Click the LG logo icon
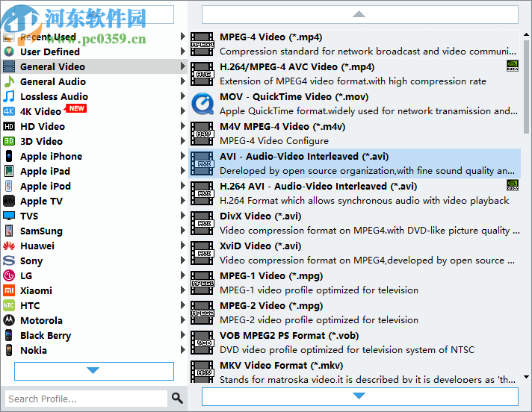 point(9,275)
